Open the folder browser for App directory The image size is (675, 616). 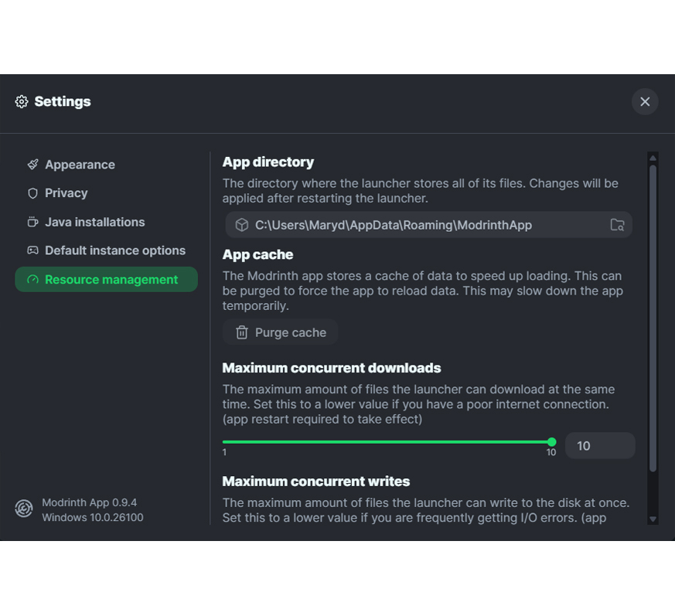[617, 224]
